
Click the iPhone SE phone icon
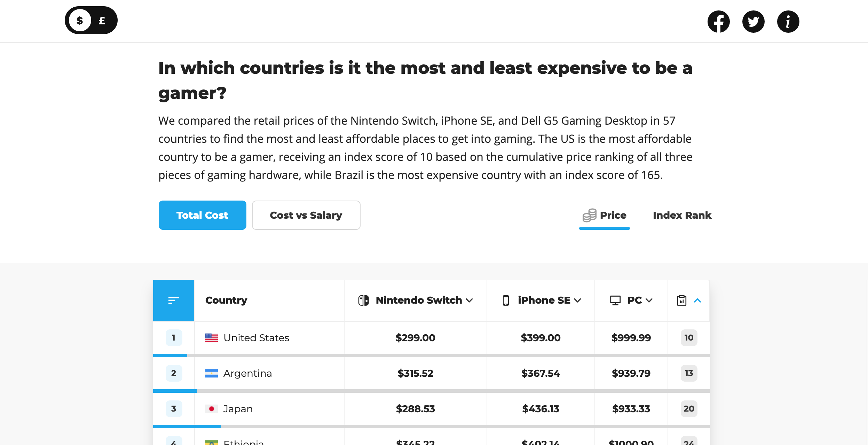coord(506,300)
